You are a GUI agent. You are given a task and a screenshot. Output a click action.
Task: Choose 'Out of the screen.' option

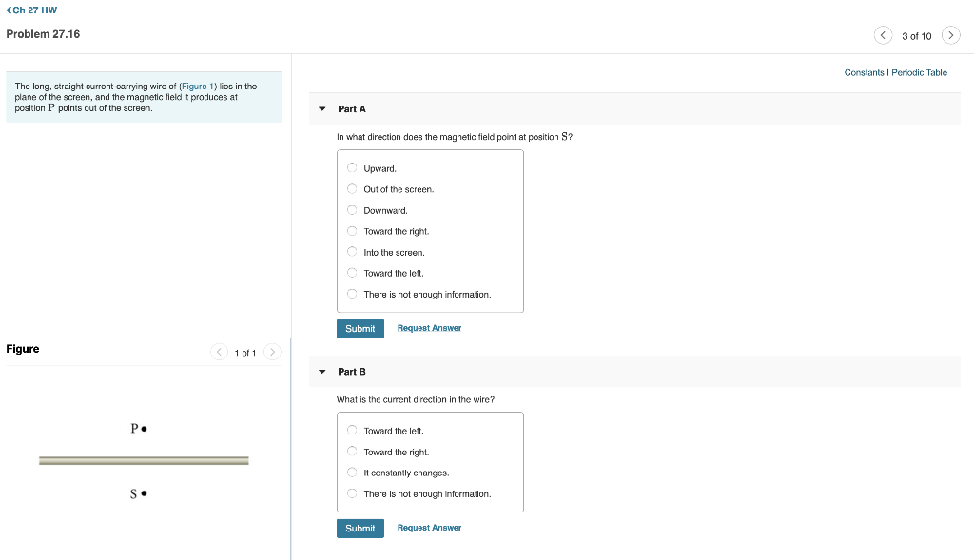tap(352, 189)
